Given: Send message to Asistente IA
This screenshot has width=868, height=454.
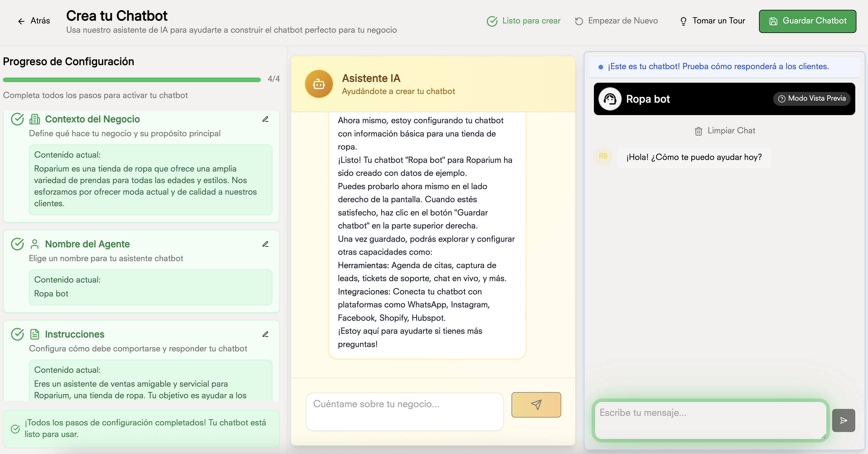Looking at the screenshot, I should pos(536,405).
